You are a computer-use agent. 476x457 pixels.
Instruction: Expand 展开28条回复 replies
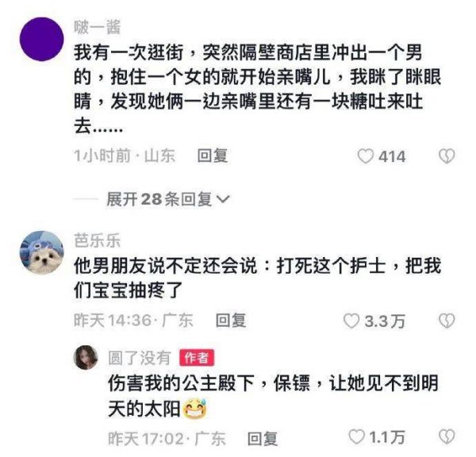pyautogui.click(x=168, y=199)
